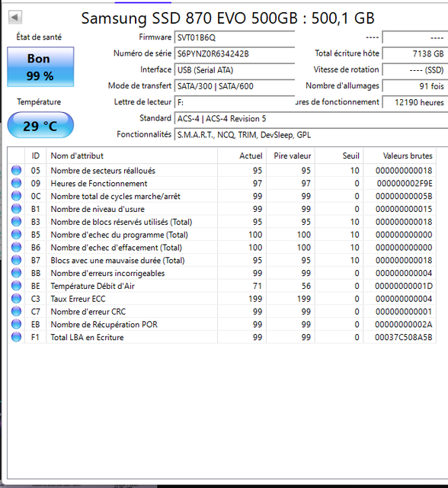Select the Nombre total de cycles marche/arrêt name
The width and height of the screenshot is (448, 488).
(x=115, y=196)
